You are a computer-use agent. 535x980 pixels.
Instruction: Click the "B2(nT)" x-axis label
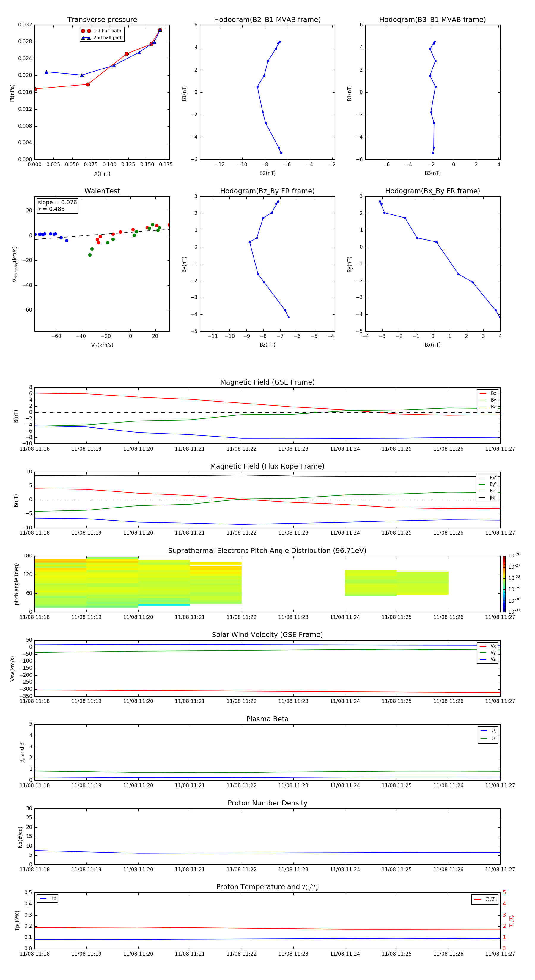[x=267, y=173]
